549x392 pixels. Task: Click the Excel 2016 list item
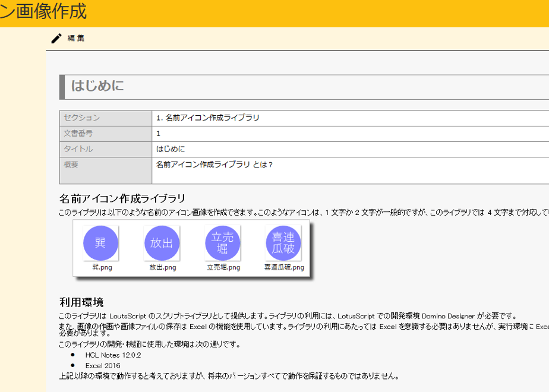[103, 366]
